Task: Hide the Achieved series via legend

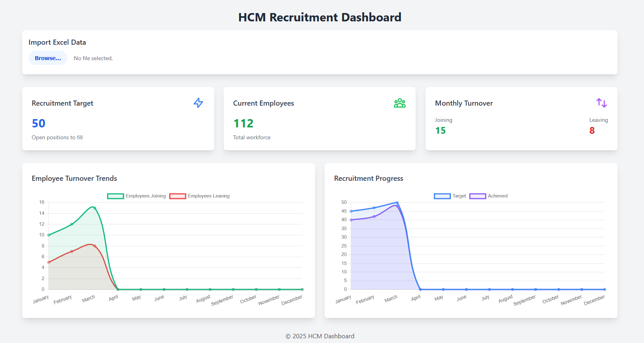Action: tap(498, 196)
